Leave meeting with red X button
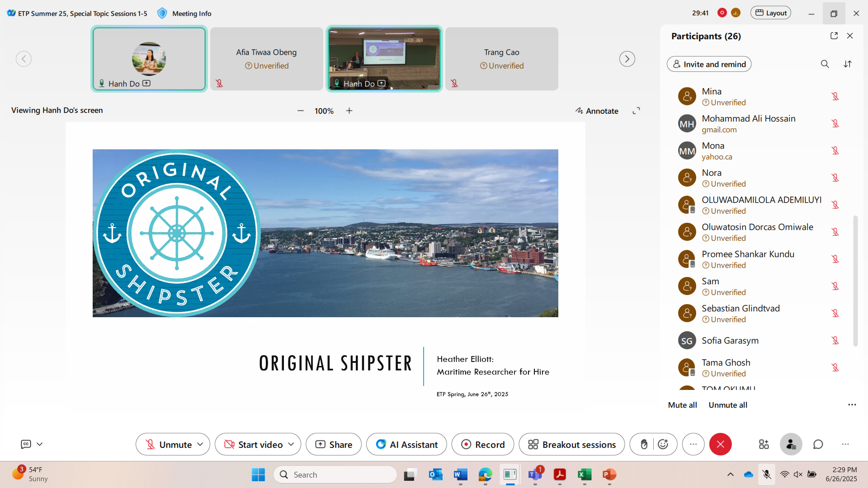868x488 pixels. click(x=721, y=444)
